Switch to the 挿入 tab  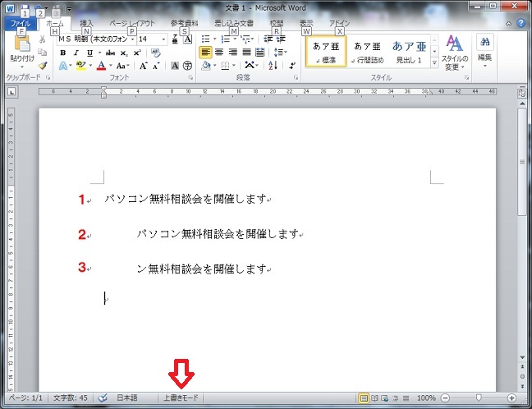pos(86,24)
